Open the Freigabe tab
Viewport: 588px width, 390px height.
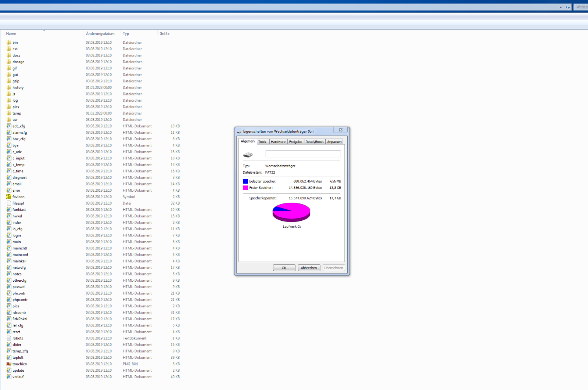pyautogui.click(x=295, y=142)
